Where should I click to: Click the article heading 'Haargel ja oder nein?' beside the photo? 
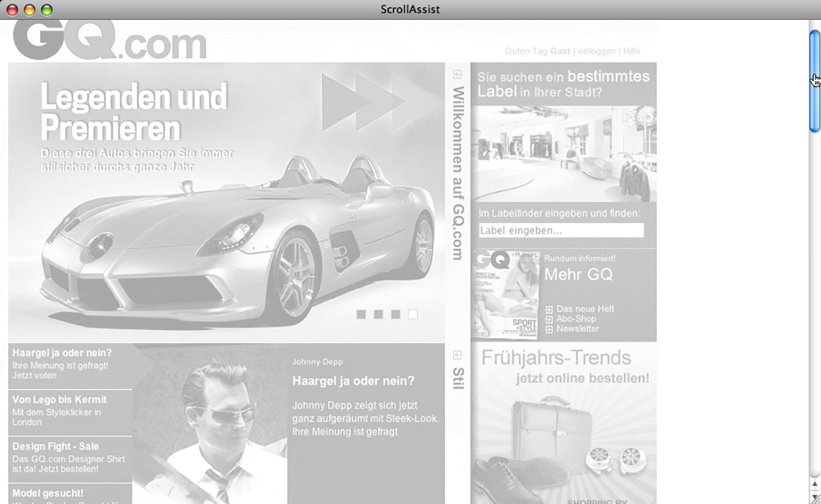pos(353,381)
